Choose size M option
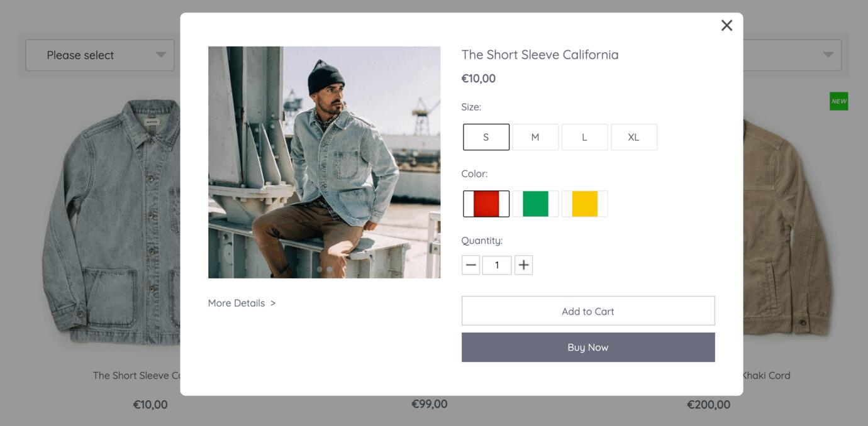This screenshot has height=426, width=868. pyautogui.click(x=535, y=137)
